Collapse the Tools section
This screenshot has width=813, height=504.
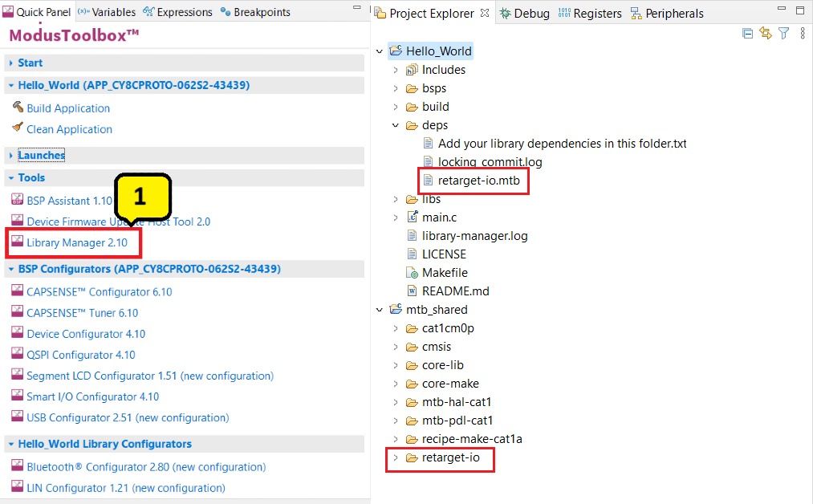click(x=11, y=178)
